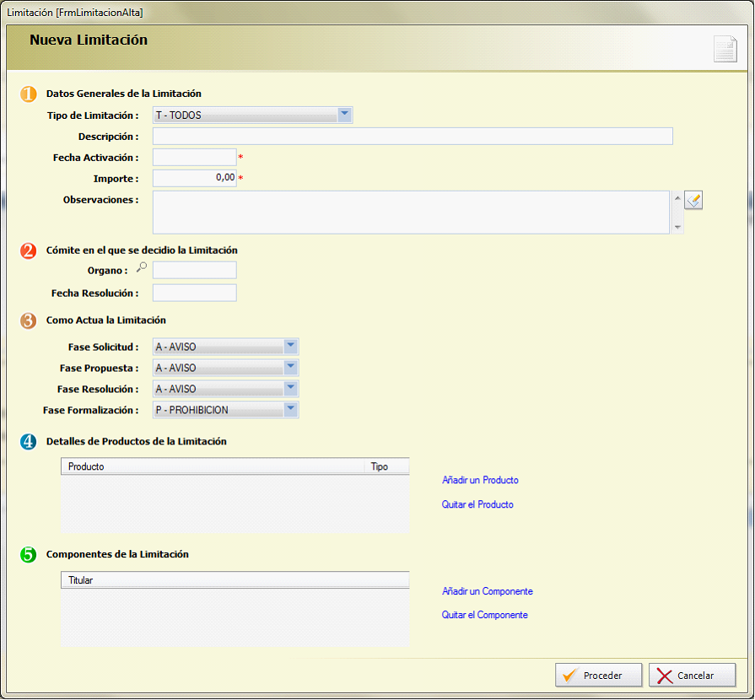Open the Tipo de Limitación dropdown
This screenshot has height=700, width=755.
344,115
